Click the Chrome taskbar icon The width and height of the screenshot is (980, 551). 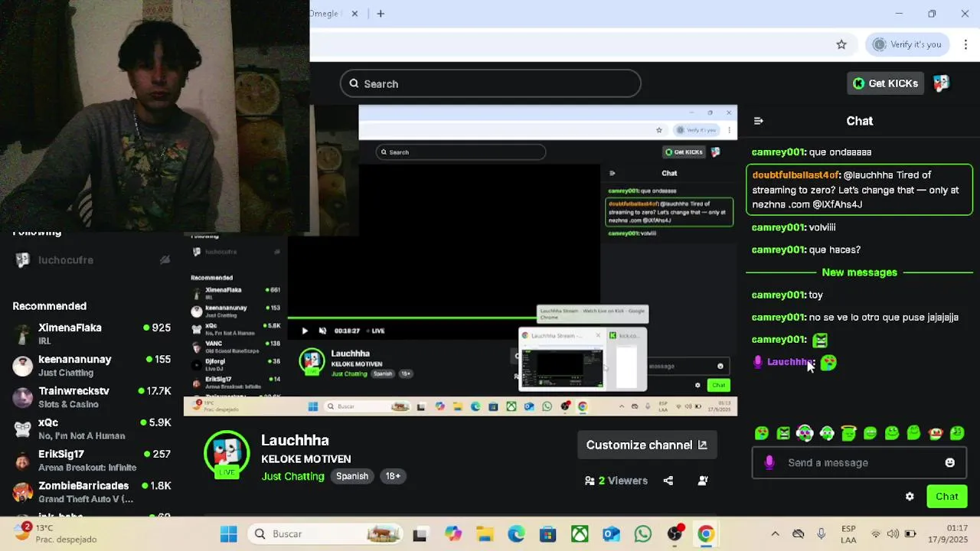(x=706, y=534)
